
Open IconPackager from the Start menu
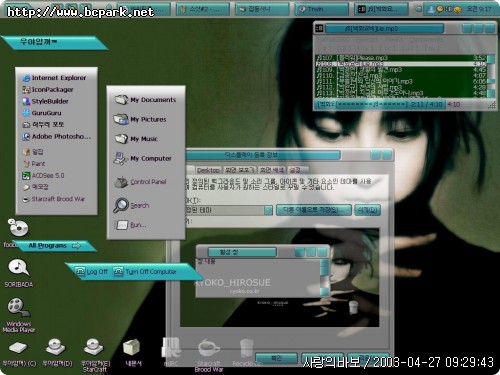48,90
